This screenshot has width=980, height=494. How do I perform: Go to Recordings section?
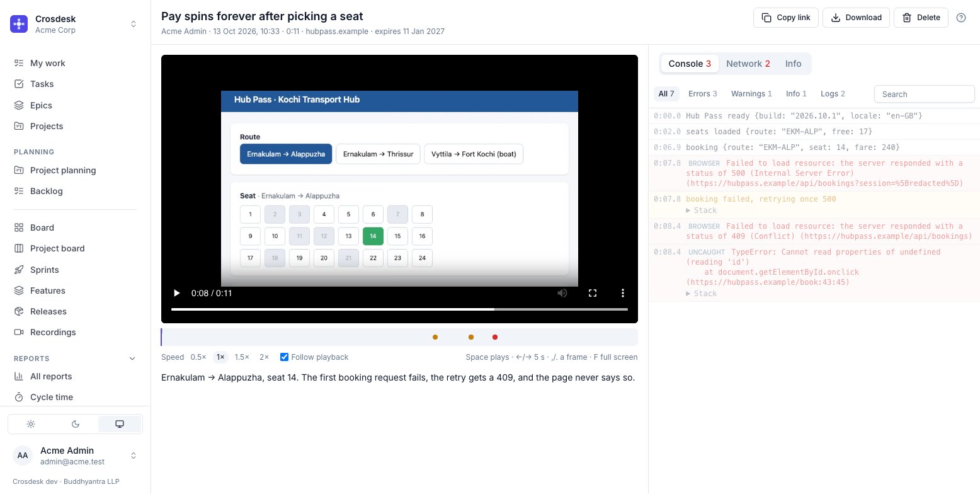click(76, 332)
